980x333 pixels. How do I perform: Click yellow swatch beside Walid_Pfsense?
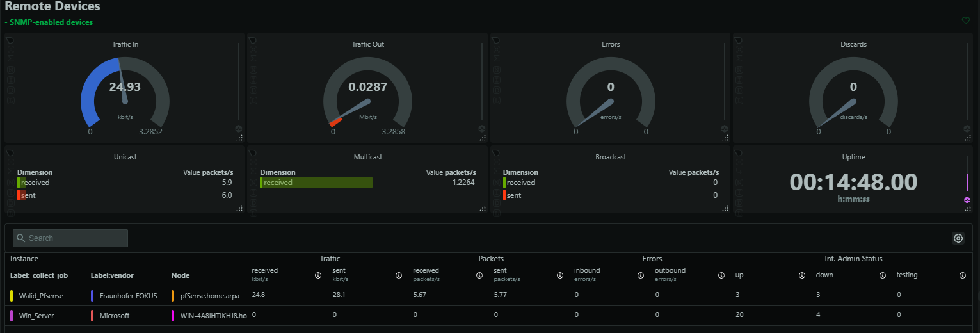(12, 296)
